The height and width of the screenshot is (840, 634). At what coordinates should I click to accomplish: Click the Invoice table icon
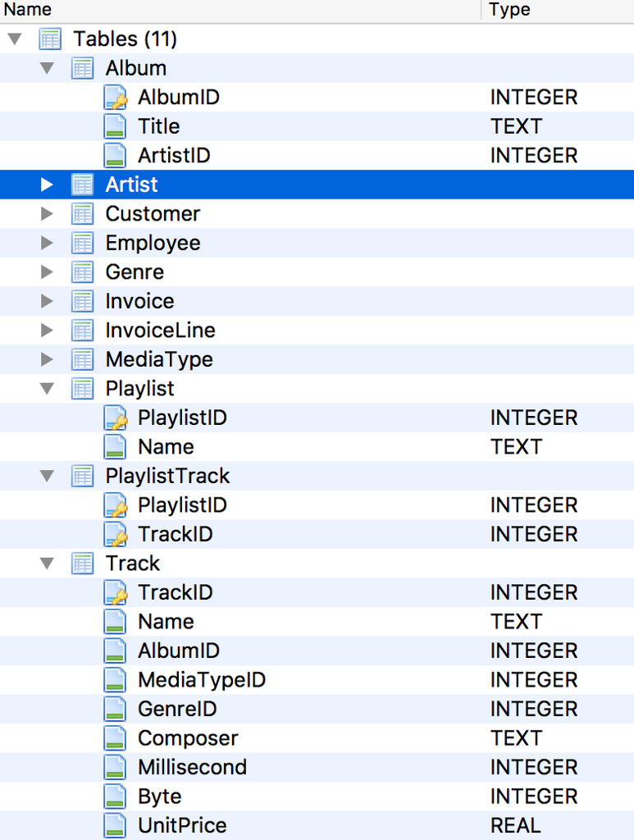click(x=83, y=301)
